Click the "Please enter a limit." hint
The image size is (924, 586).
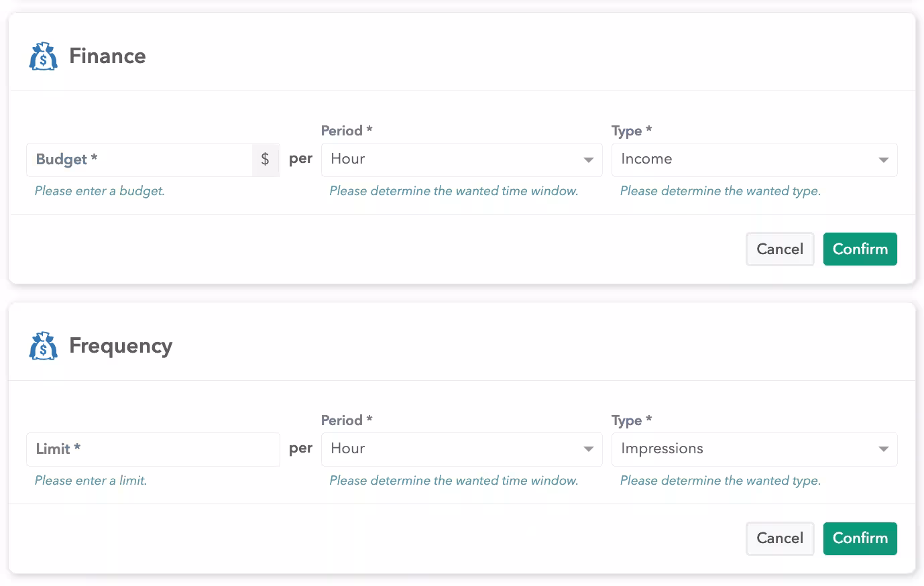pos(91,481)
